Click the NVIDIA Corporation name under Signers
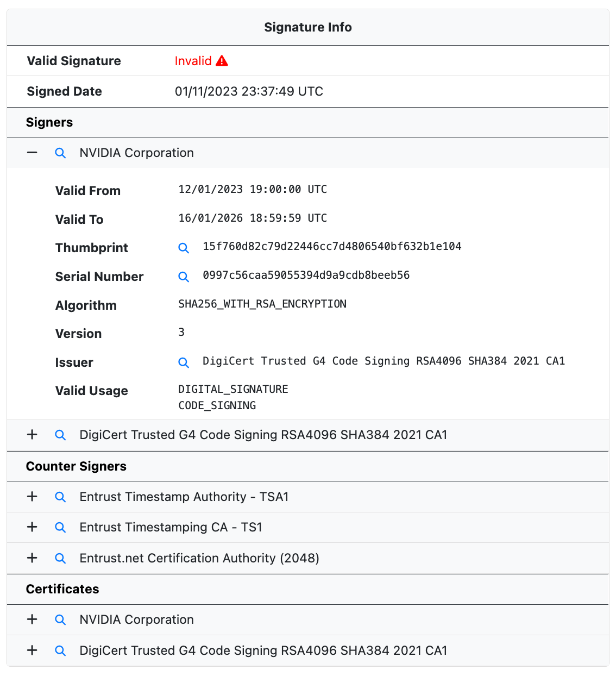This screenshot has width=616, height=676. [136, 153]
